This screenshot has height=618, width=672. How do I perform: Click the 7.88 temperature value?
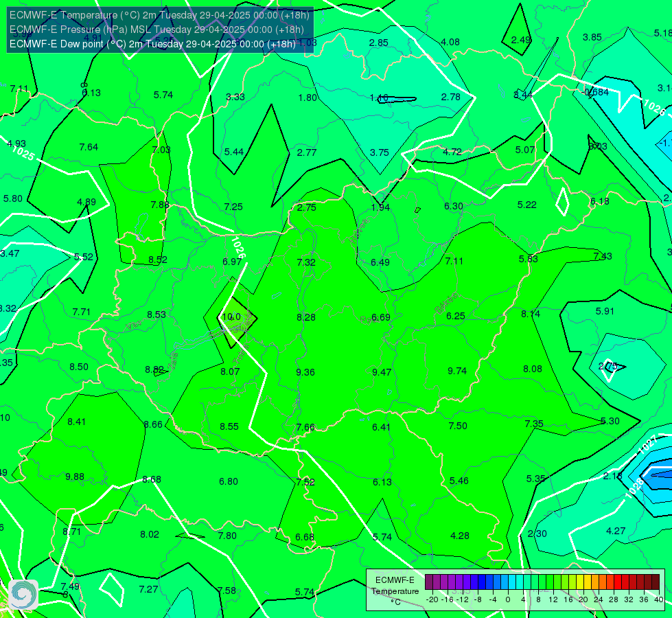pyautogui.click(x=160, y=205)
